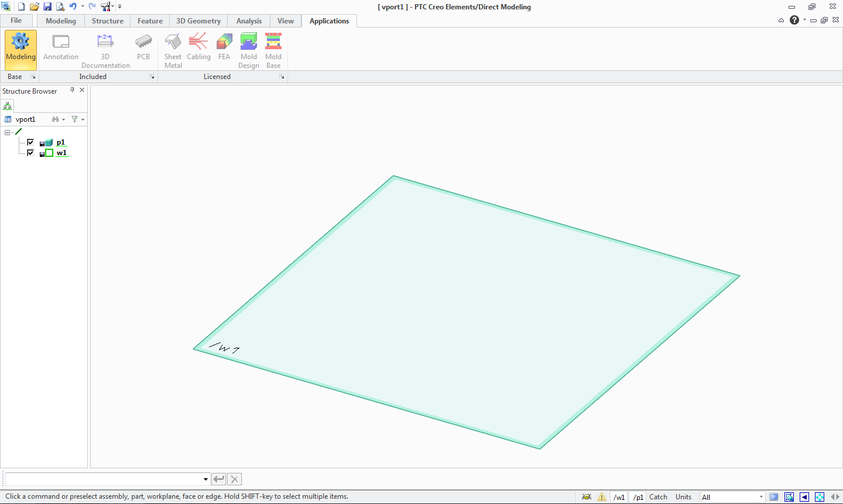843x504 pixels.
Task: Open the Catch settings in status bar
Action: coord(658,497)
